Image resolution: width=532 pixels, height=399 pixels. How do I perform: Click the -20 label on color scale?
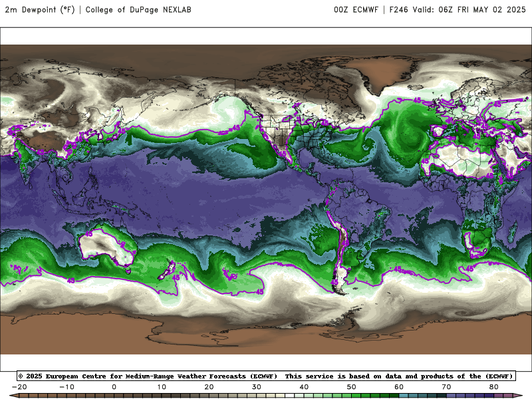point(19,387)
